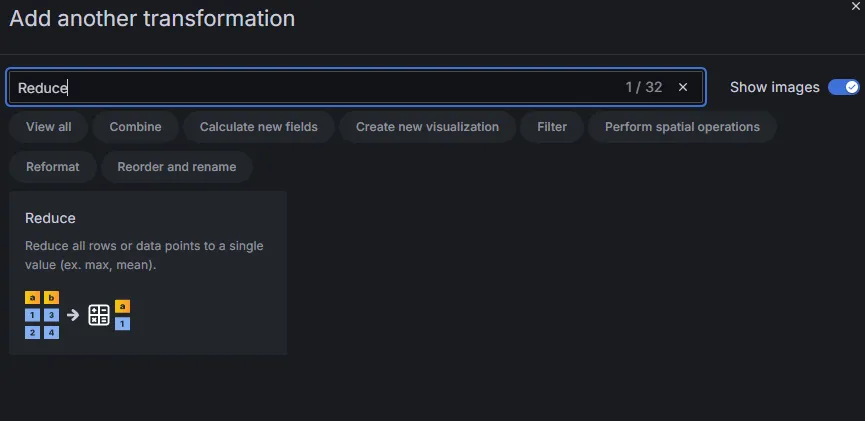Click the Show images label
The height and width of the screenshot is (421, 865).
tap(775, 87)
